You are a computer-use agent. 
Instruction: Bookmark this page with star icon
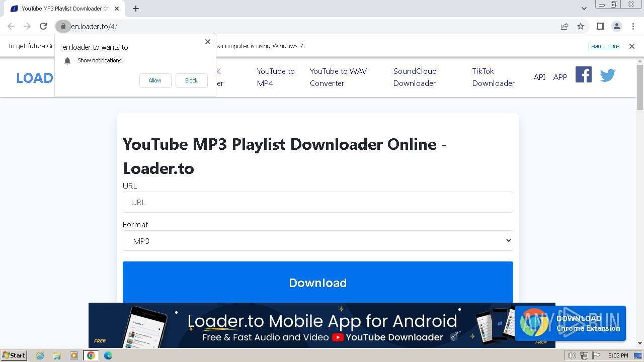(x=581, y=26)
